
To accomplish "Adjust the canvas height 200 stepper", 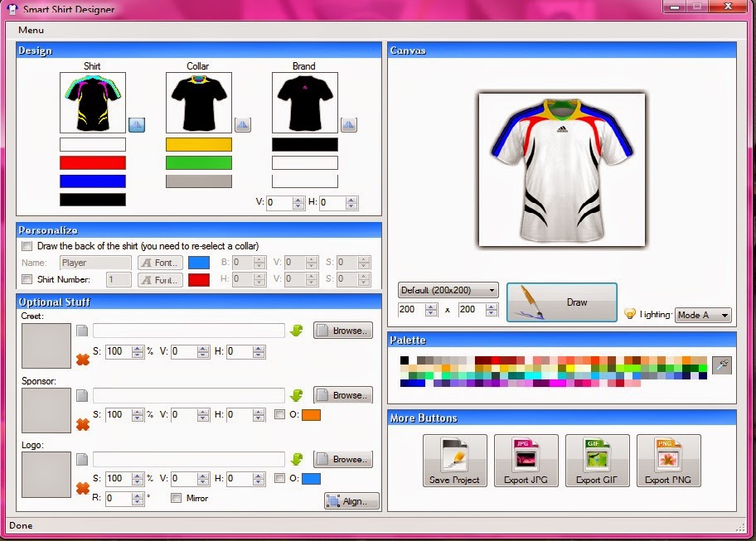I will 492,309.
